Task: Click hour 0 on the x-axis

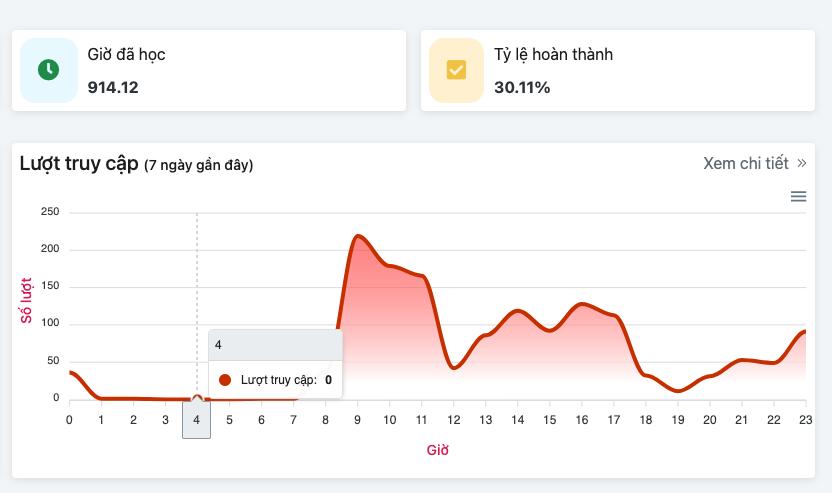Action: [x=69, y=420]
